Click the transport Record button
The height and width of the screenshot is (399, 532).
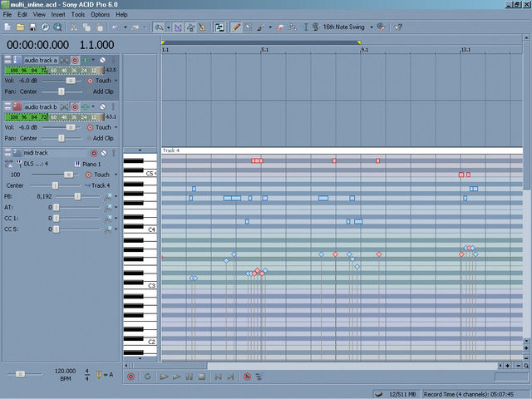pyautogui.click(x=131, y=377)
